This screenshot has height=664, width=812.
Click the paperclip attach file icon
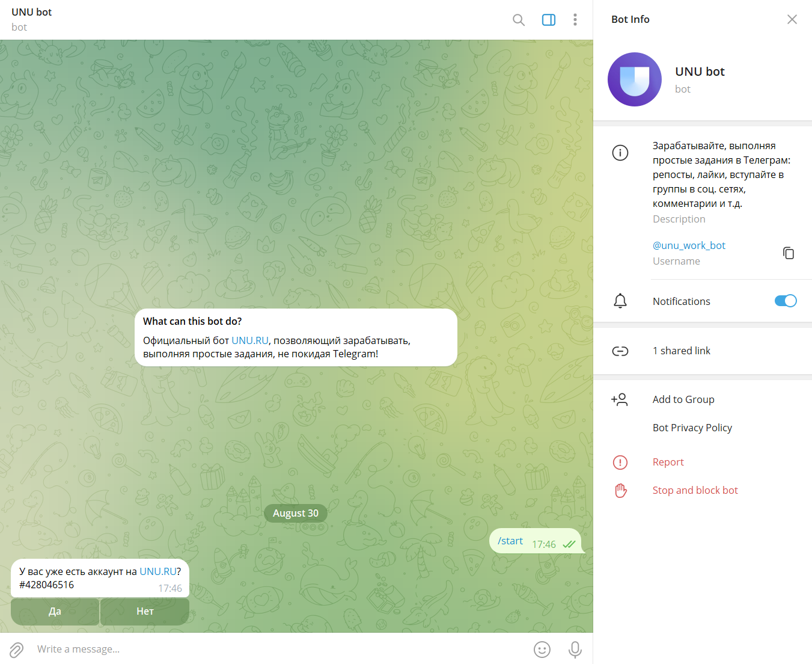(x=16, y=650)
